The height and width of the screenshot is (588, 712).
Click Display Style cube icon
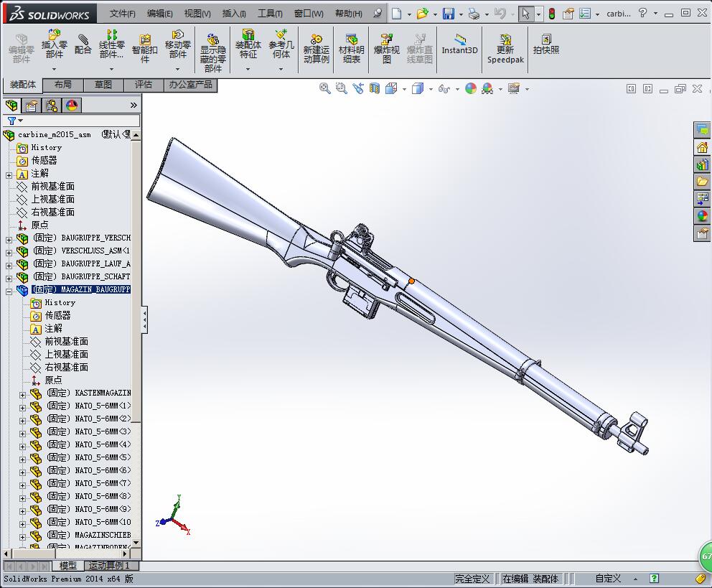(x=417, y=88)
